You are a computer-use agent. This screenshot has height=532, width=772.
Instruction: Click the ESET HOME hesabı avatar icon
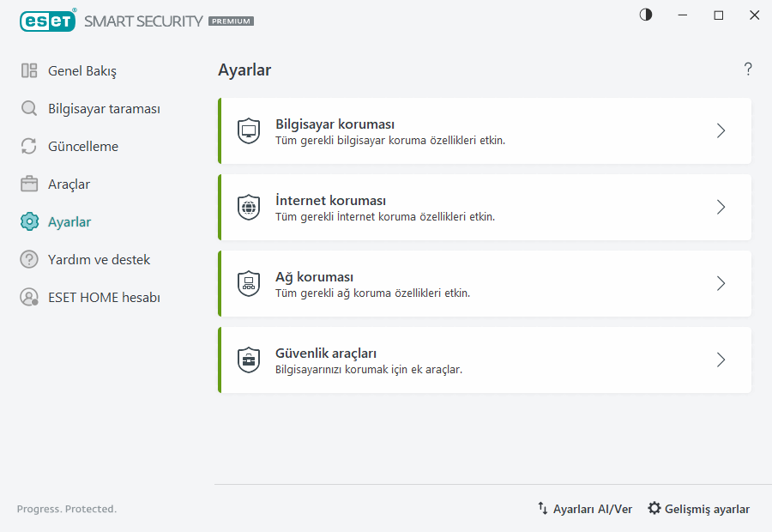pyautogui.click(x=28, y=297)
